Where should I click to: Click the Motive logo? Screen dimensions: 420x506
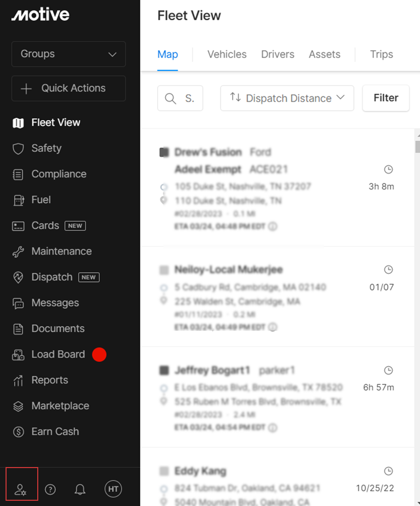pyautogui.click(x=40, y=15)
